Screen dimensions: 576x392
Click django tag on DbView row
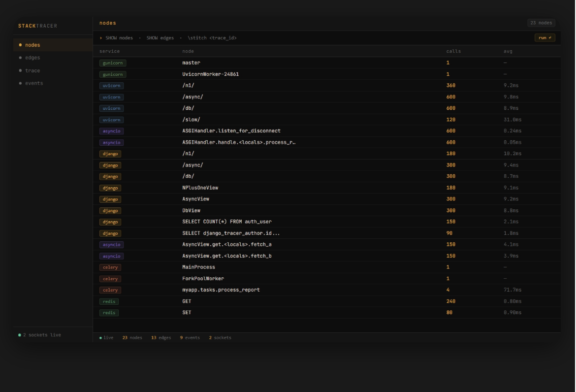(110, 210)
